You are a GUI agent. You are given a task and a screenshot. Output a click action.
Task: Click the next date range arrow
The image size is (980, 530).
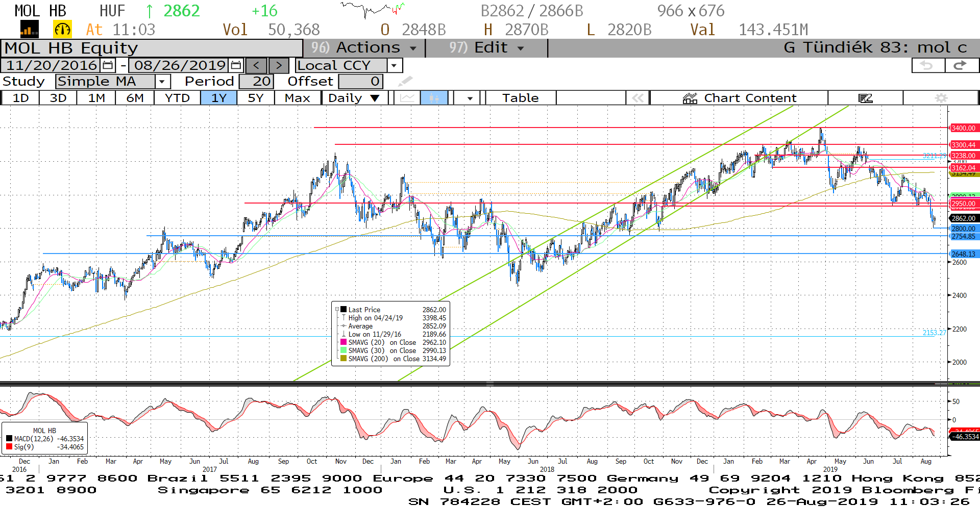pyautogui.click(x=279, y=65)
